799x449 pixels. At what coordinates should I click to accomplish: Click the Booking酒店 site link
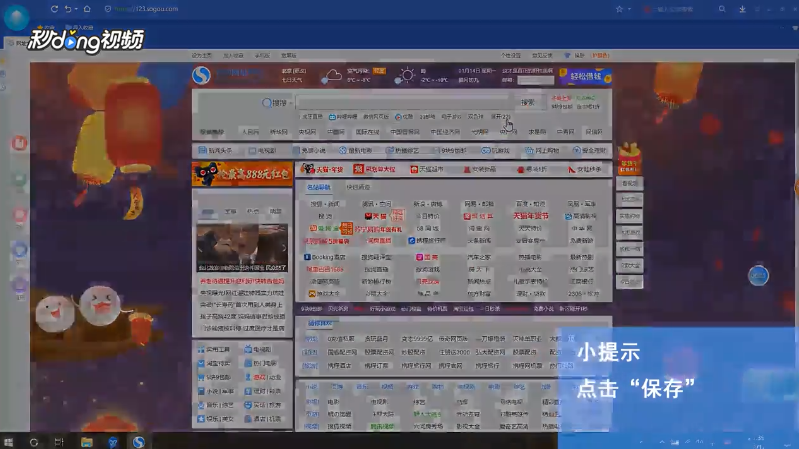point(325,257)
